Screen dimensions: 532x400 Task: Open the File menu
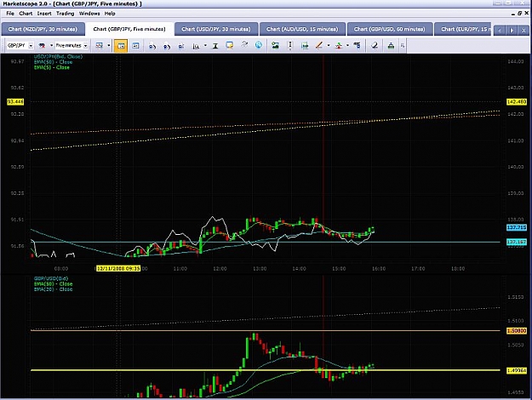10,14
